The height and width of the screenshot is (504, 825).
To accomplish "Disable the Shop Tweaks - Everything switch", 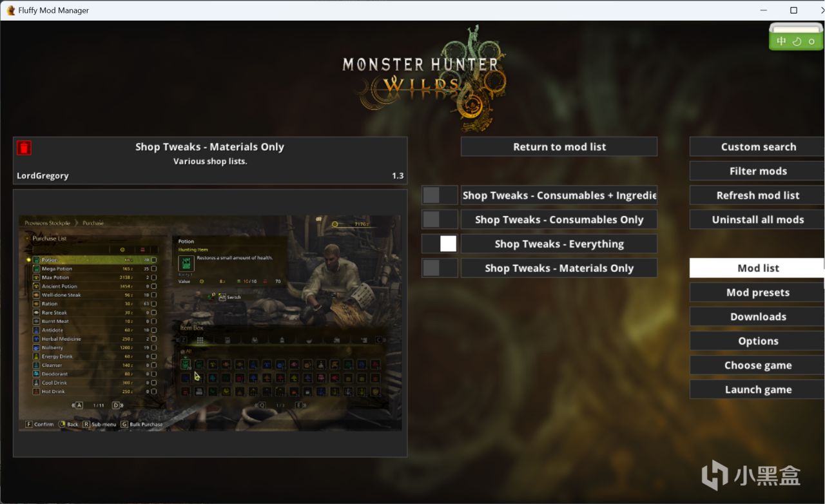I will tap(440, 244).
